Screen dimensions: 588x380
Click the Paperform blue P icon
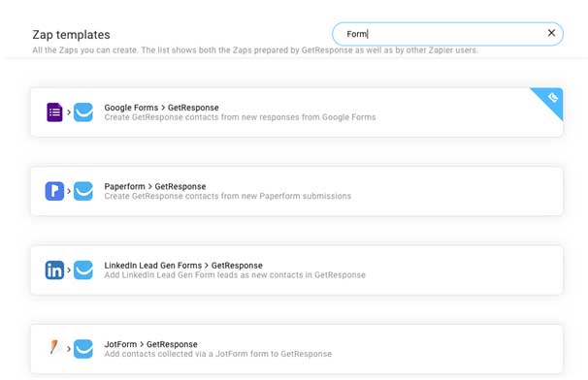54,191
